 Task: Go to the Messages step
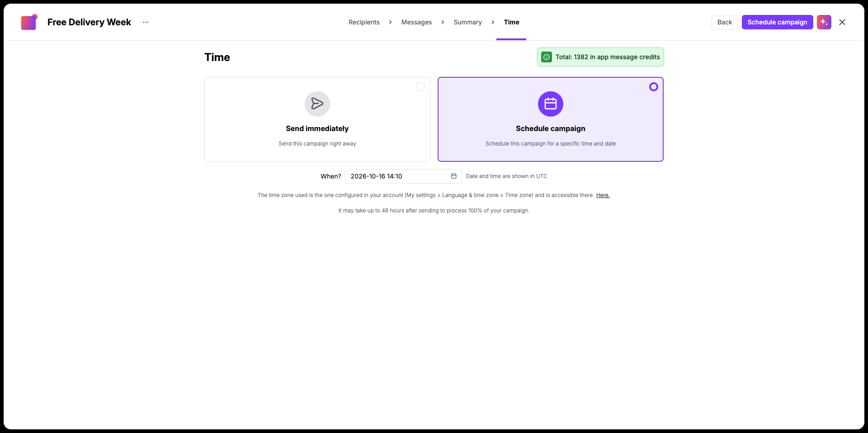pos(416,22)
